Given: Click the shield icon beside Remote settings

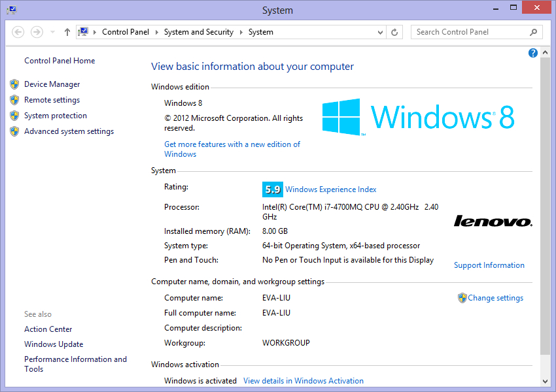Looking at the screenshot, I should [14, 100].
